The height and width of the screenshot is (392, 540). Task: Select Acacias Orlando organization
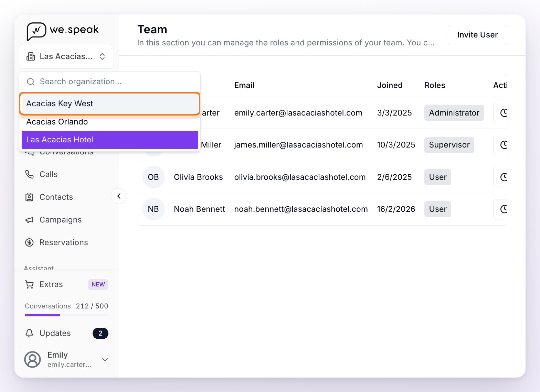[x=110, y=122]
